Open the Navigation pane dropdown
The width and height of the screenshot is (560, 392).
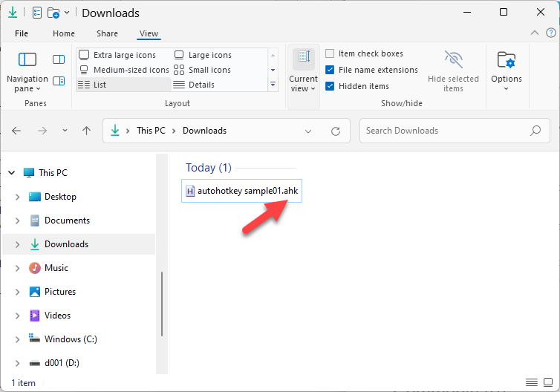27,72
